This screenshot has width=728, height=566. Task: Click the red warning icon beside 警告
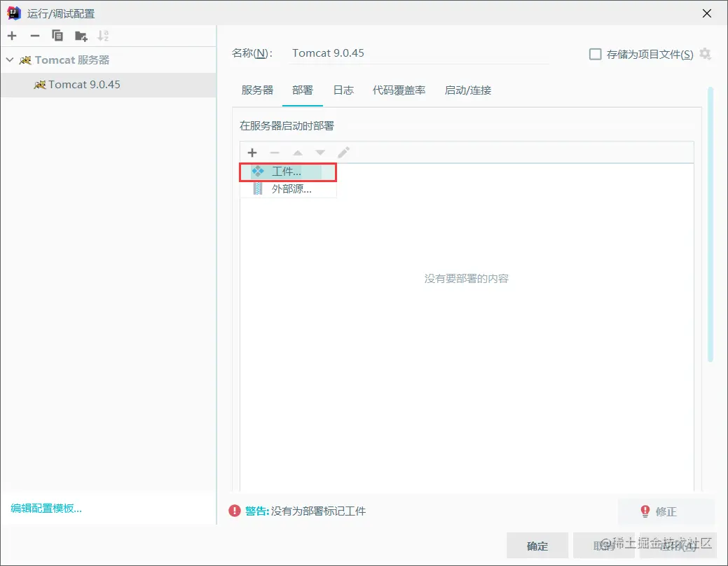click(235, 511)
